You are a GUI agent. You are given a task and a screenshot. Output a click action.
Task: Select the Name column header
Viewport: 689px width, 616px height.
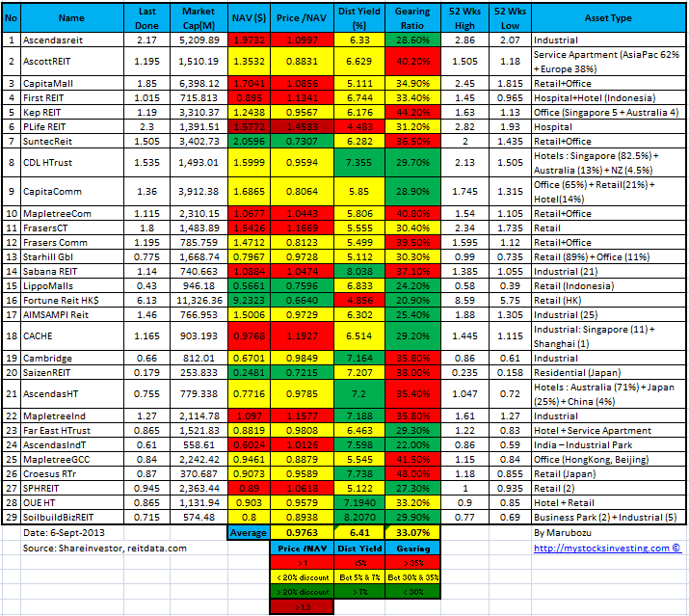point(72,18)
